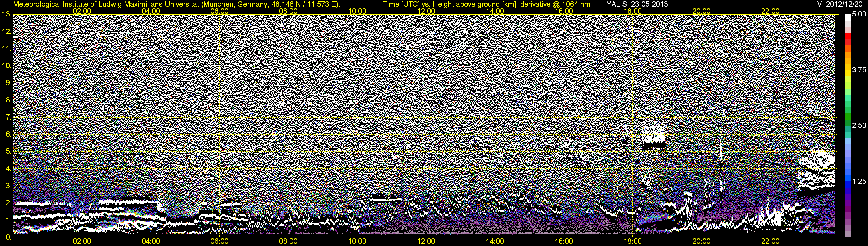The height and width of the screenshot is (246, 868).
Task: Click '02:00' on the upper time axis
Action: point(82,11)
